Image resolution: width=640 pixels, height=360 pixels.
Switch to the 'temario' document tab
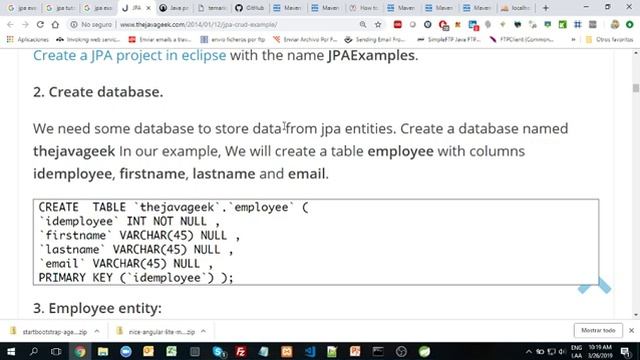coord(211,8)
